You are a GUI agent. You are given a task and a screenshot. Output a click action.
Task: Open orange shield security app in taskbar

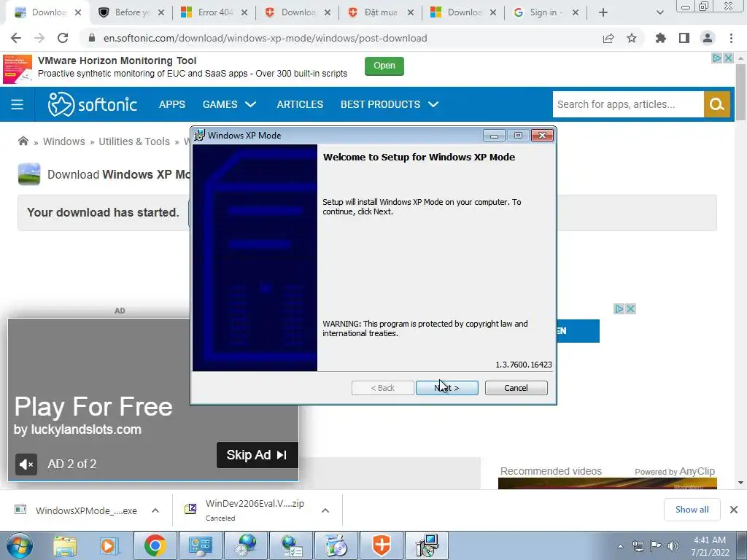pos(382,545)
